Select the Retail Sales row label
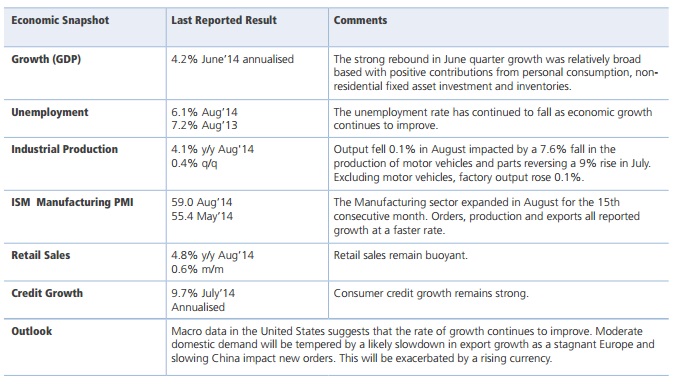This screenshot has height=386, width=682. point(40,255)
